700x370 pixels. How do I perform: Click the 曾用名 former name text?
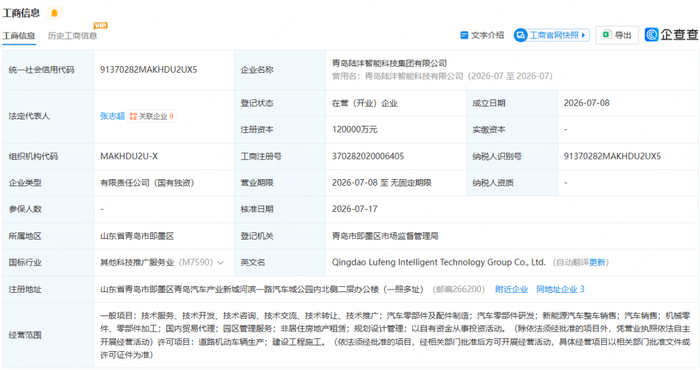(x=442, y=76)
